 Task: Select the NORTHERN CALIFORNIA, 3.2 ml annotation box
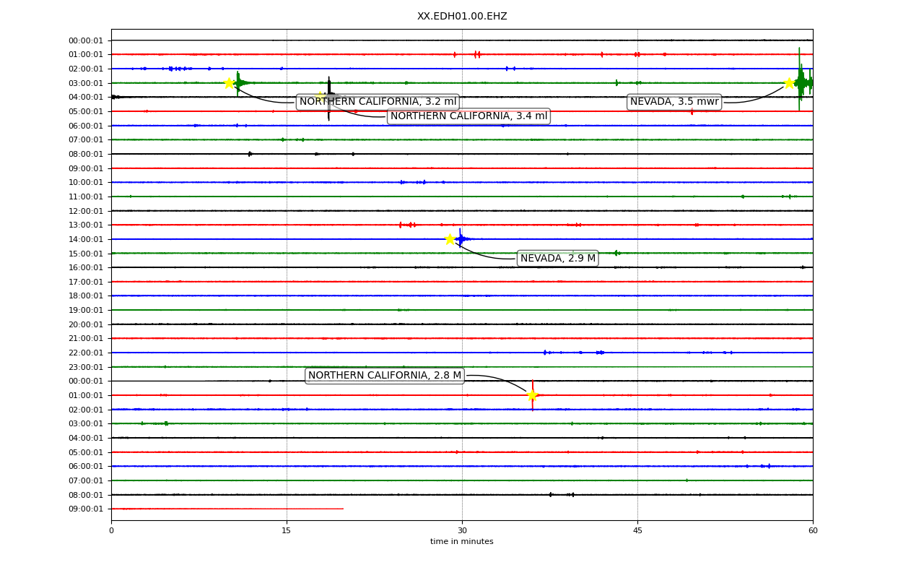378,102
